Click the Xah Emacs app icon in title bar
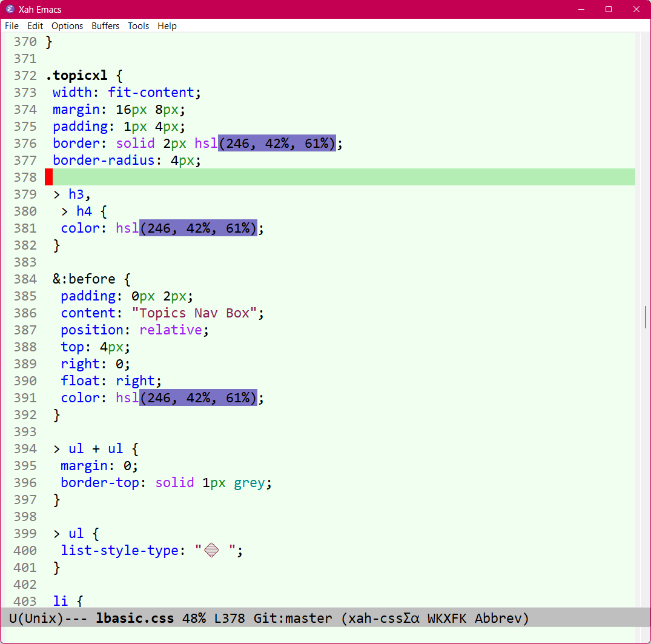 pos(10,9)
